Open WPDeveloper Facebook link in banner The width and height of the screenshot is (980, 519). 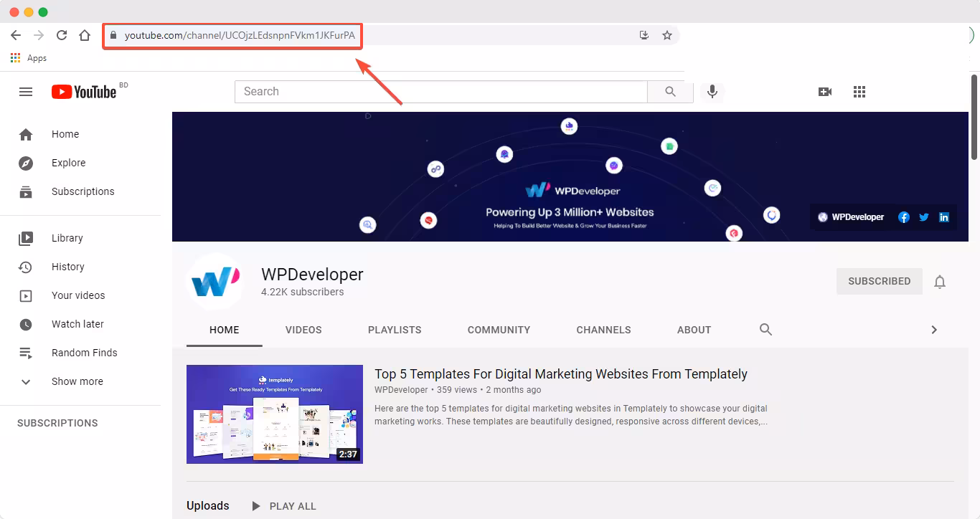point(904,217)
